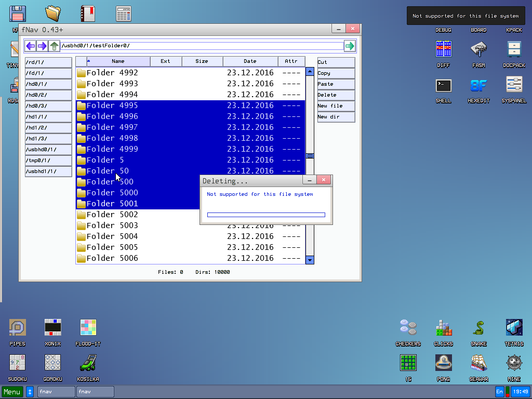Viewport: 532px width, 399px height.
Task: Switch to the first fnav taskbar item
Action: click(x=56, y=392)
